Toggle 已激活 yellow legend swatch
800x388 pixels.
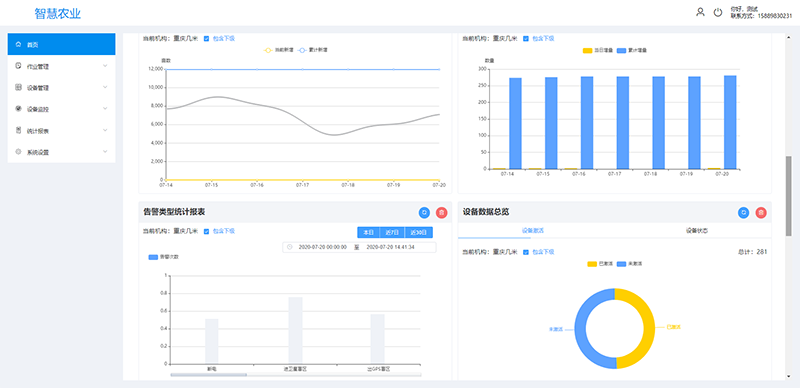(x=592, y=264)
